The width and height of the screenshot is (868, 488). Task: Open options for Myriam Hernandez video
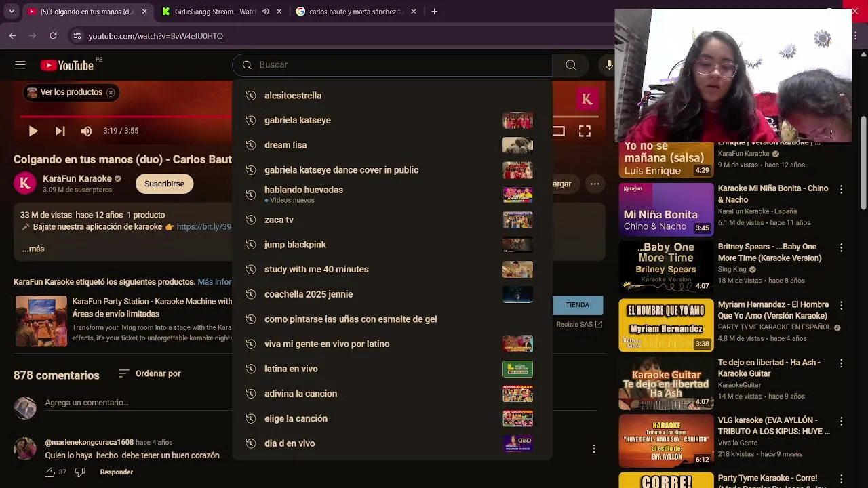coord(841,306)
